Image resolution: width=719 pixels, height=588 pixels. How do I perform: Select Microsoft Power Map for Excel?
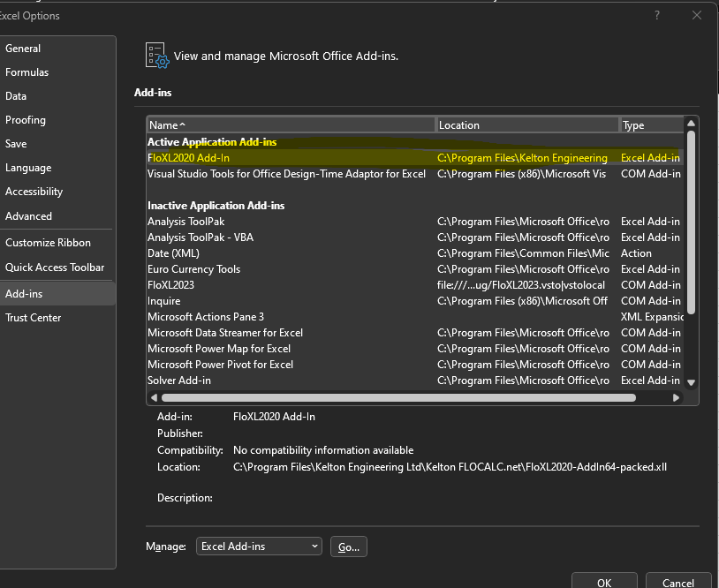[x=414, y=349]
